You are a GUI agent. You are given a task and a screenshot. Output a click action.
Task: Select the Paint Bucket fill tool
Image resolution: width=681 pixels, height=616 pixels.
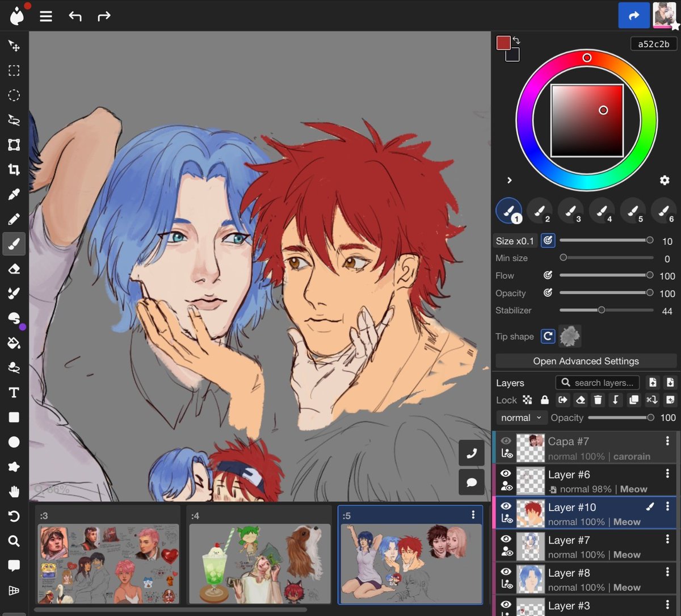coord(14,343)
